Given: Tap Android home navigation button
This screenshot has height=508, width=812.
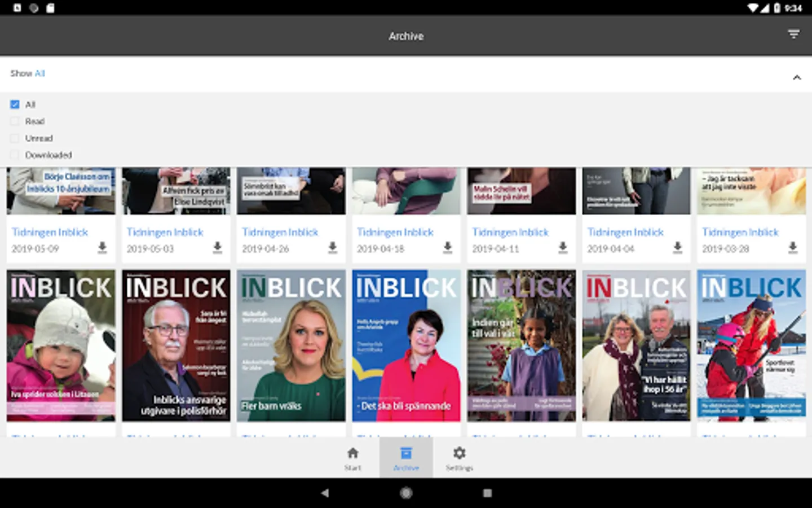Looking at the screenshot, I should coord(406,493).
